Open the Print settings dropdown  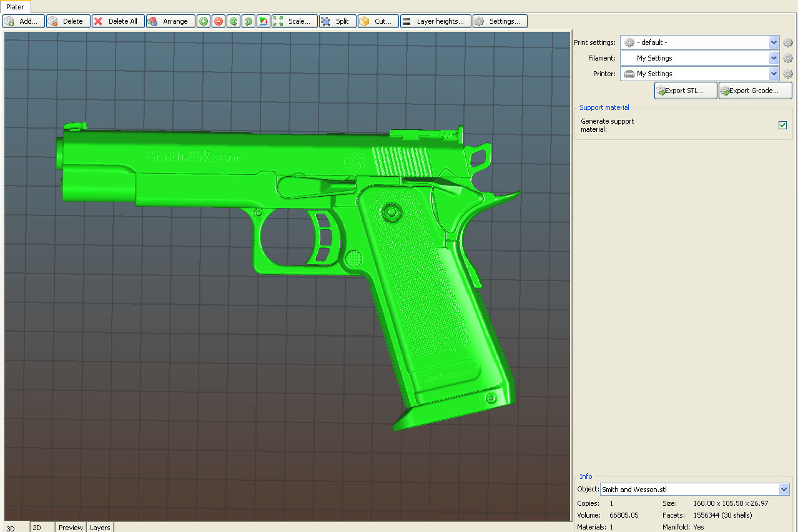pyautogui.click(x=774, y=42)
